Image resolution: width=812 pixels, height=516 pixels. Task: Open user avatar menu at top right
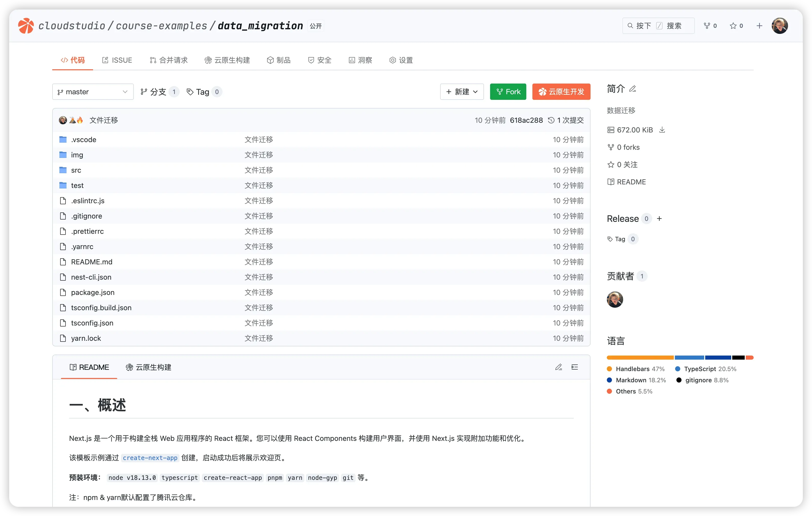pyautogui.click(x=780, y=26)
